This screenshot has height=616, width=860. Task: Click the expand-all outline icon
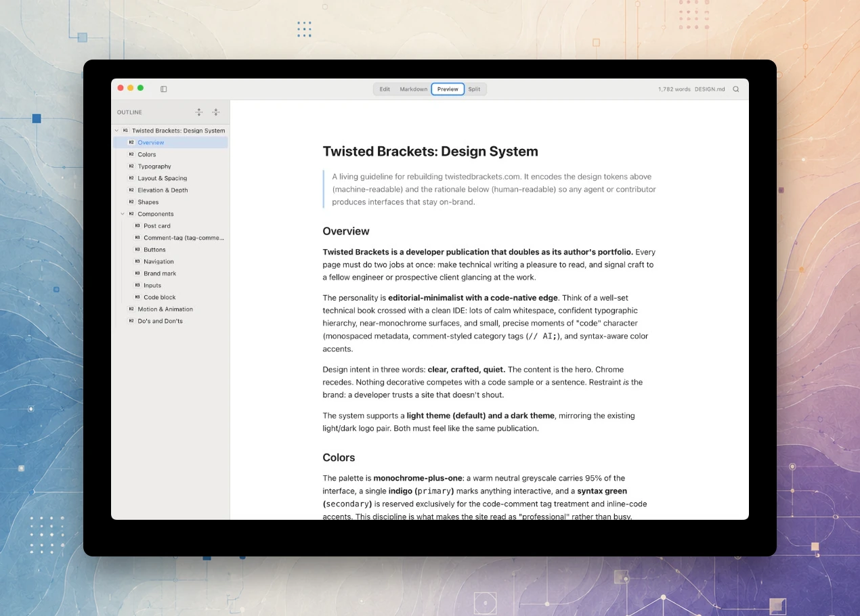(x=199, y=112)
